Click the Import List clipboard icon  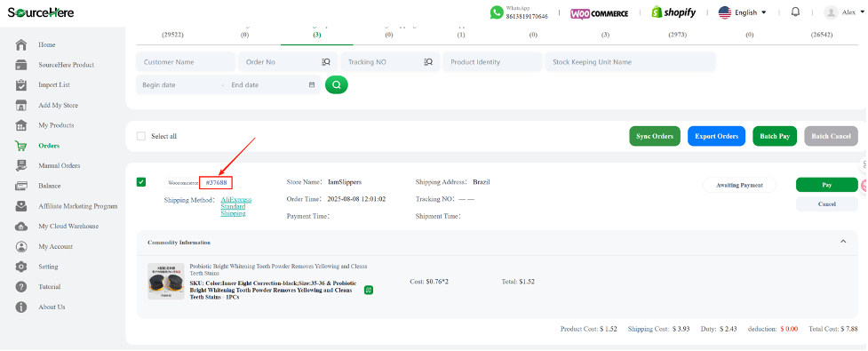point(21,84)
